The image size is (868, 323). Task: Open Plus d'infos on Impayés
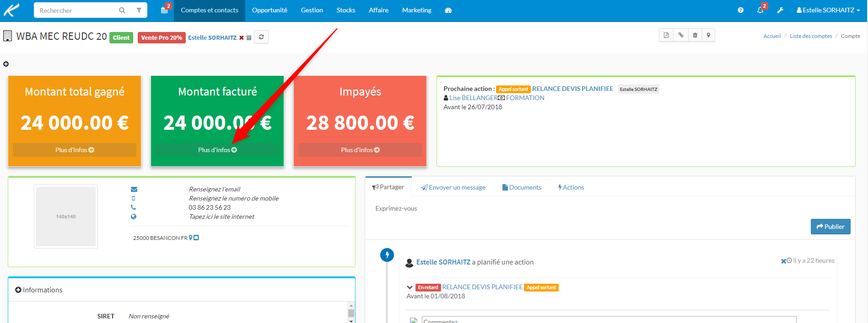(x=360, y=150)
